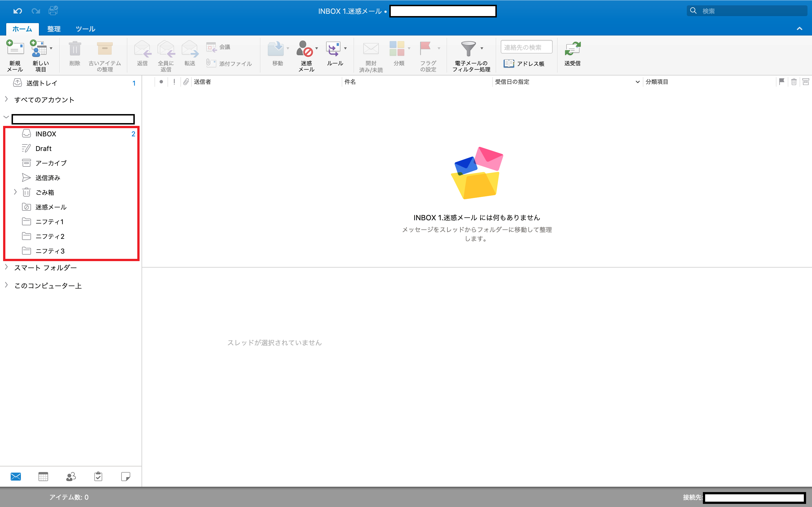The image size is (812, 507).
Task: Select the ニフティ2 folder
Action: 50,236
